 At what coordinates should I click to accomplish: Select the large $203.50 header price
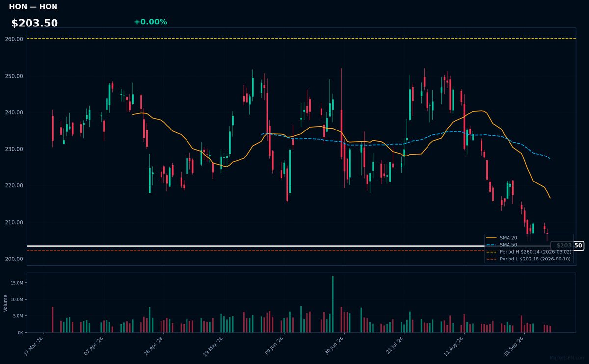click(34, 23)
